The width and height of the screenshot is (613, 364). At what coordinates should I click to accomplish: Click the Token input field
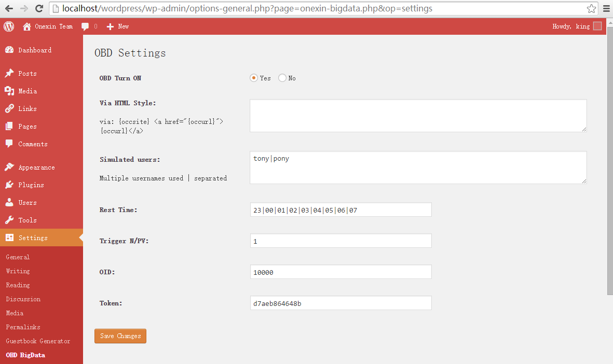341,303
